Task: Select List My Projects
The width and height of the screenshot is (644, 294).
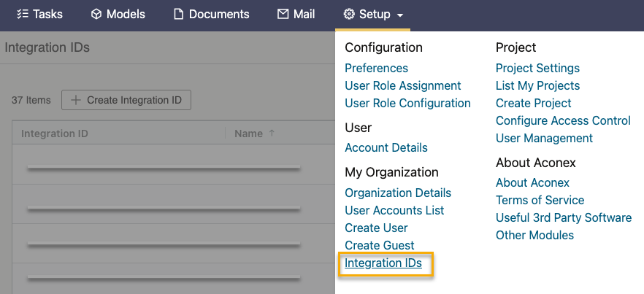Action: [x=537, y=85]
